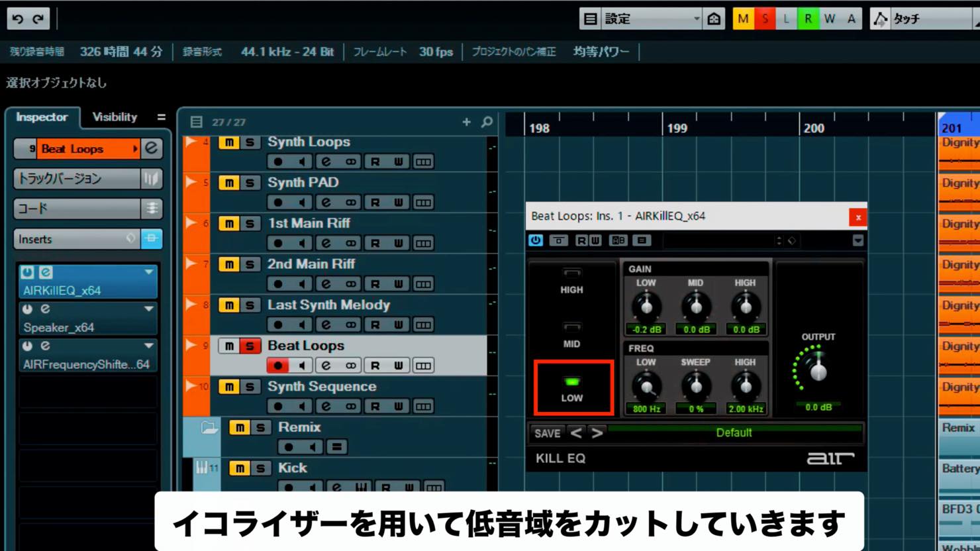
Task: Click the channel configuration icon on Last Synth Melody
Action: [x=350, y=325]
